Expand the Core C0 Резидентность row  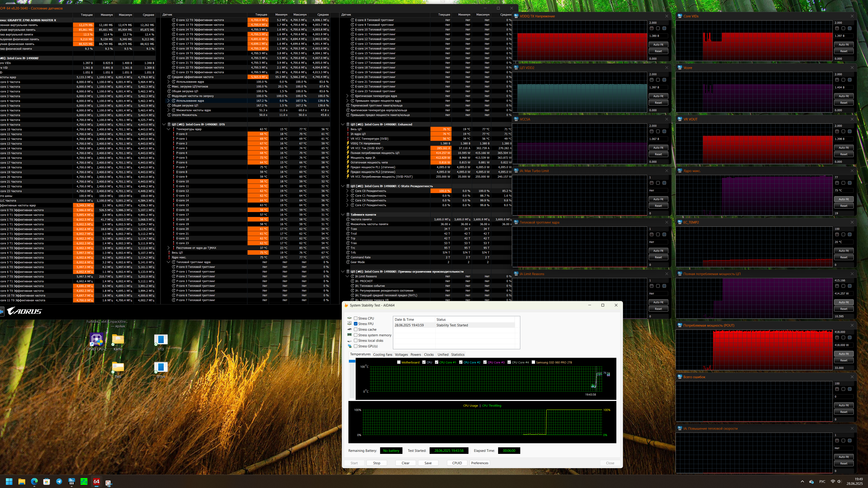coord(347,191)
